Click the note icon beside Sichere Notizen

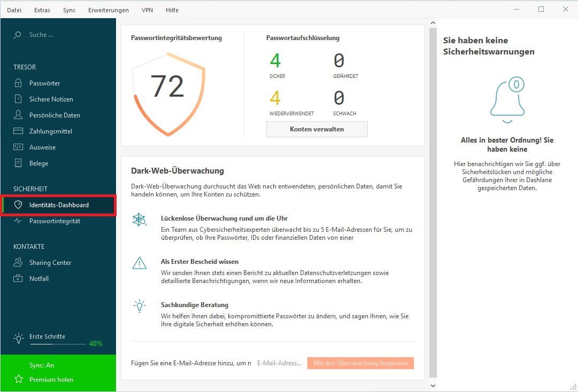tap(18, 99)
